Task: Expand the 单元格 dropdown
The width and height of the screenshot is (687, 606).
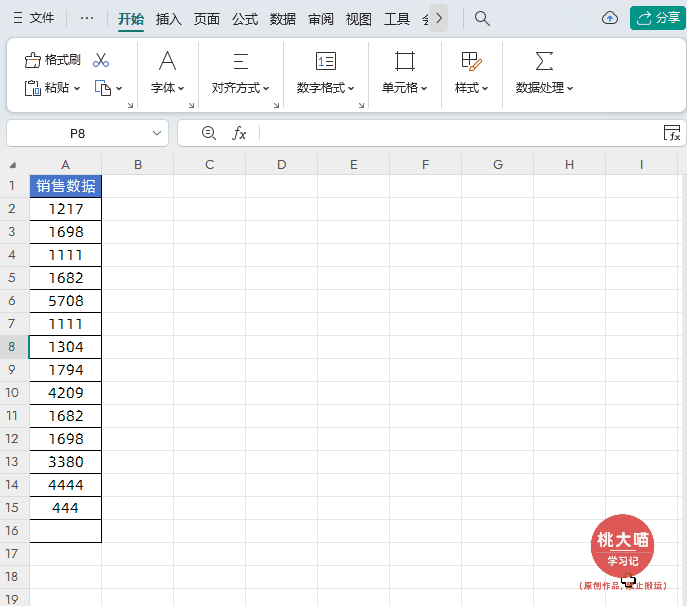Action: [404, 88]
